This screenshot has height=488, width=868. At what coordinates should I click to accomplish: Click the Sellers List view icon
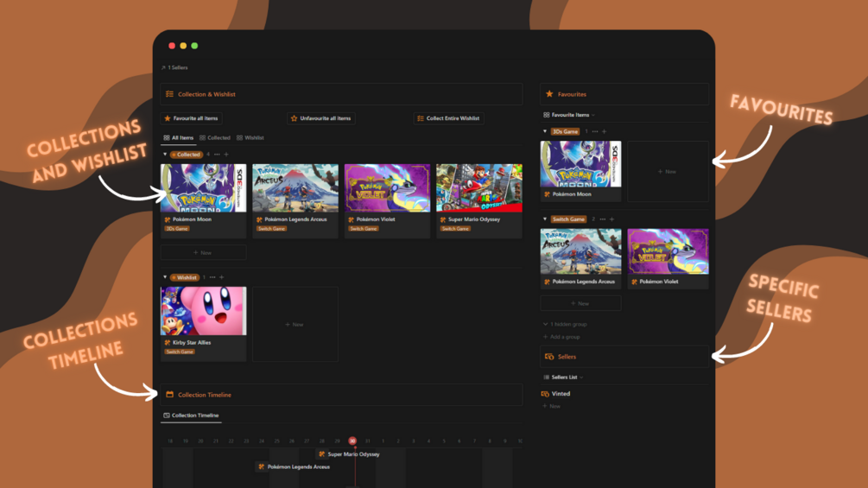[547, 377]
